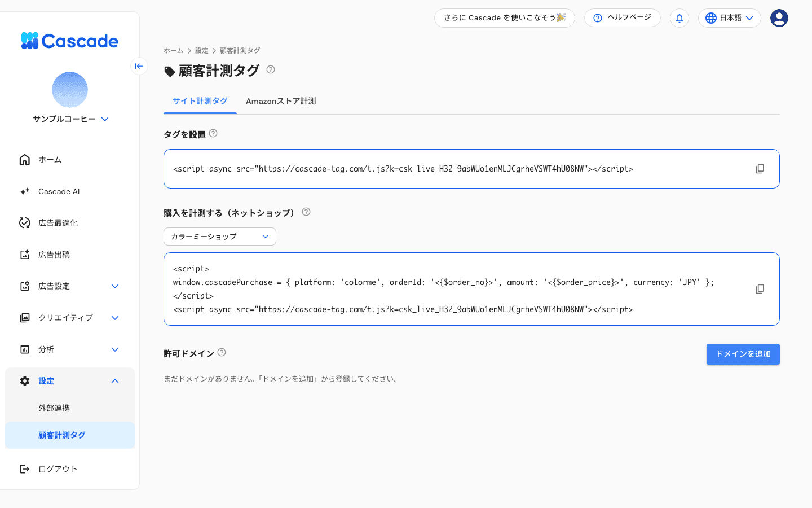
Task: Go to 設定 breadcrumb link
Action: click(x=202, y=51)
